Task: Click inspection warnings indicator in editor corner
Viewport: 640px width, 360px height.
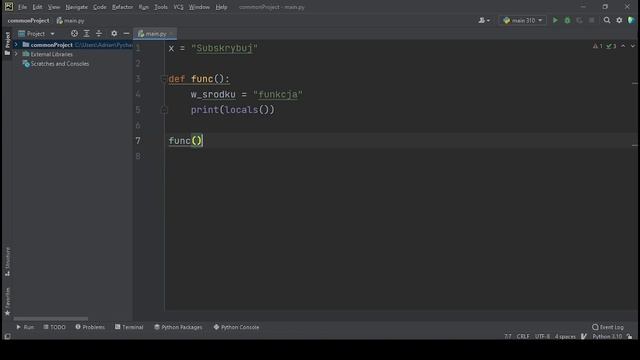Action: [604, 46]
